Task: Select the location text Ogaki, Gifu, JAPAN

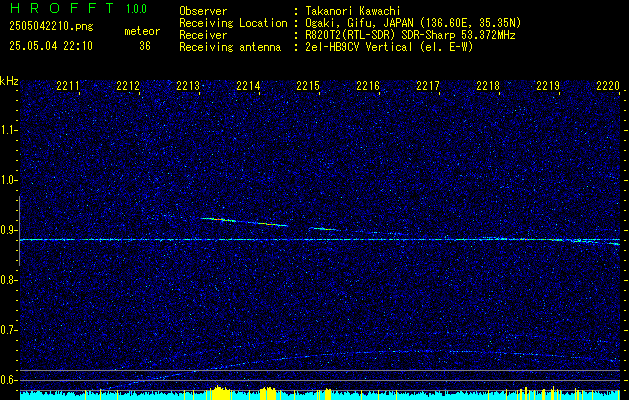Action: [359, 23]
